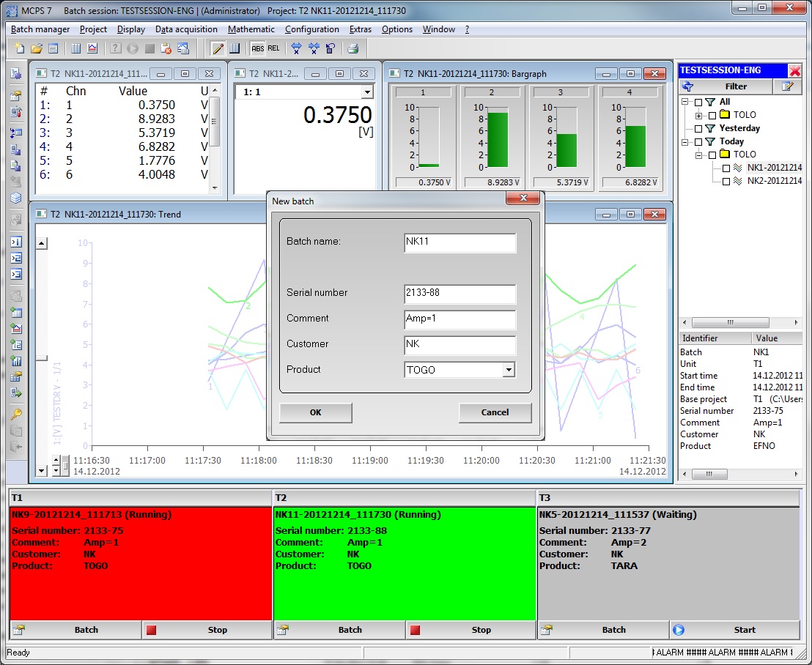Expand the TOLO folder under All
This screenshot has width=812, height=665.
(698, 116)
